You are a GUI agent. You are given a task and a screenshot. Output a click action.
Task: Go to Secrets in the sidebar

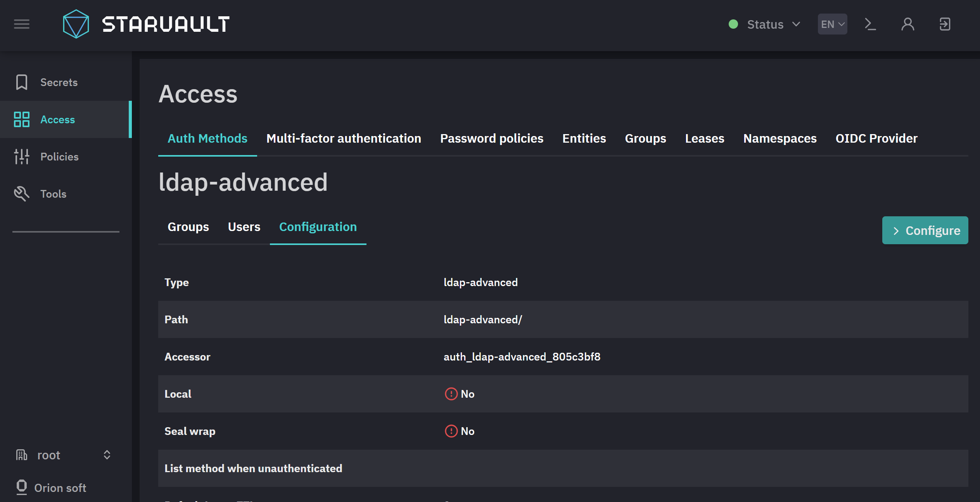click(x=66, y=82)
